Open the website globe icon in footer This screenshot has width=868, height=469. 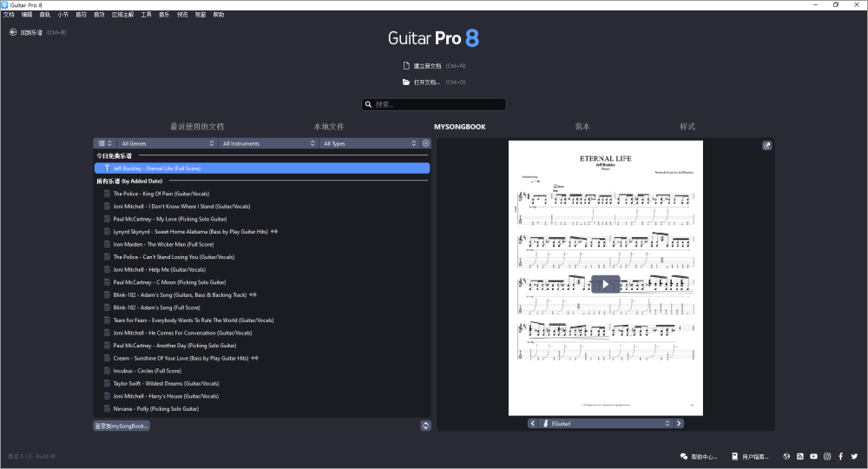[x=786, y=456]
